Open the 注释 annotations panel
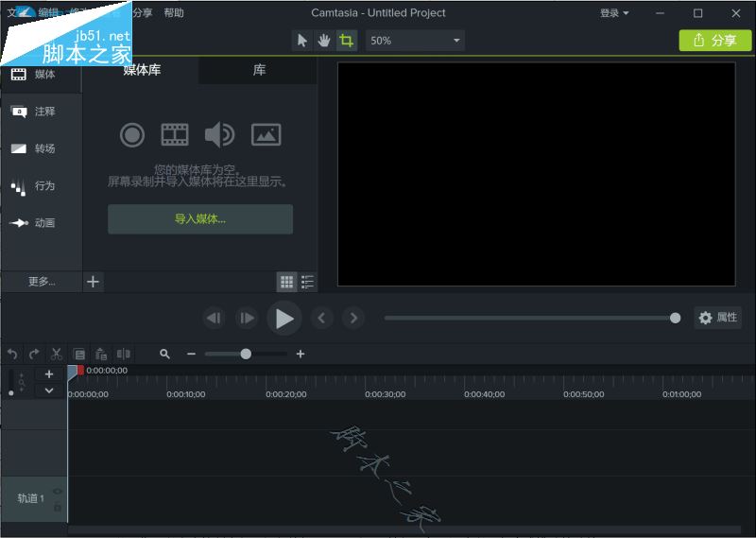 point(41,112)
